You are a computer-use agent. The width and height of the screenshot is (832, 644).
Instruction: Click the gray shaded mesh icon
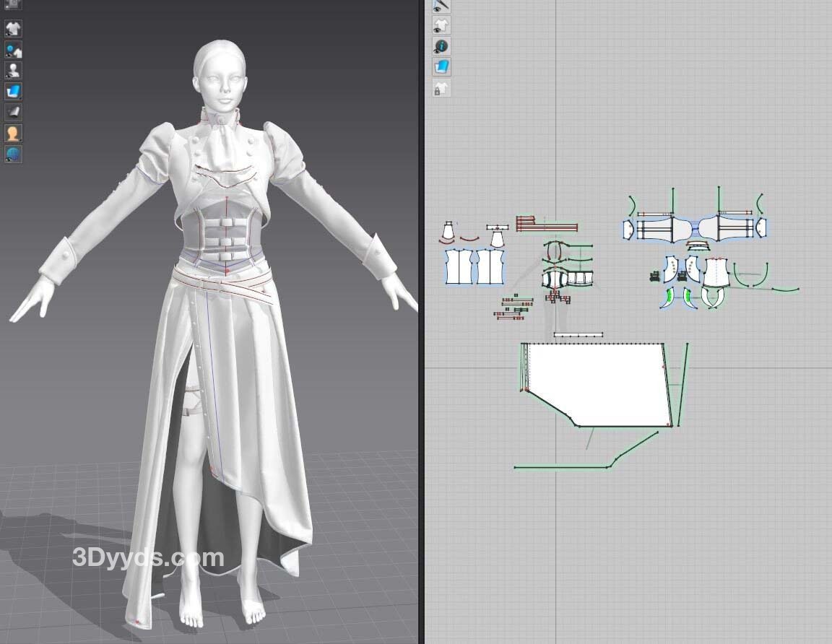tap(13, 112)
